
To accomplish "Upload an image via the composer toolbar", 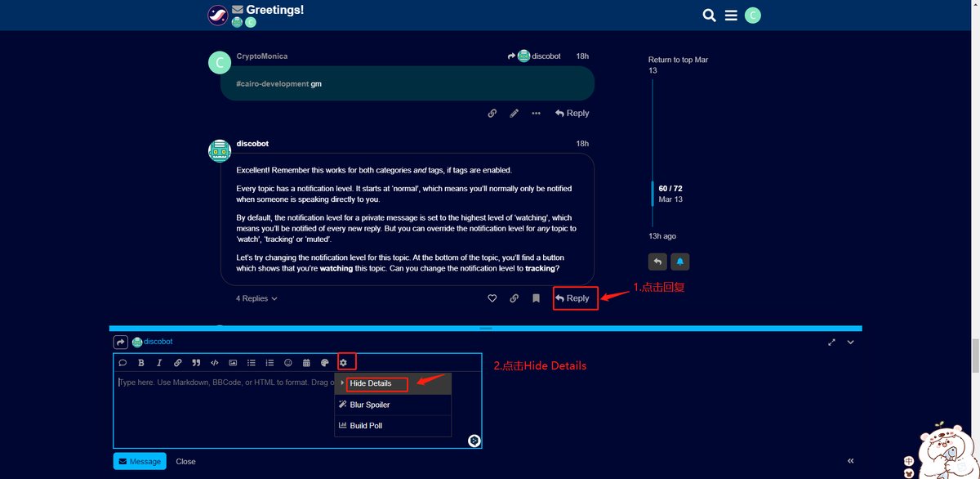I will click(233, 362).
